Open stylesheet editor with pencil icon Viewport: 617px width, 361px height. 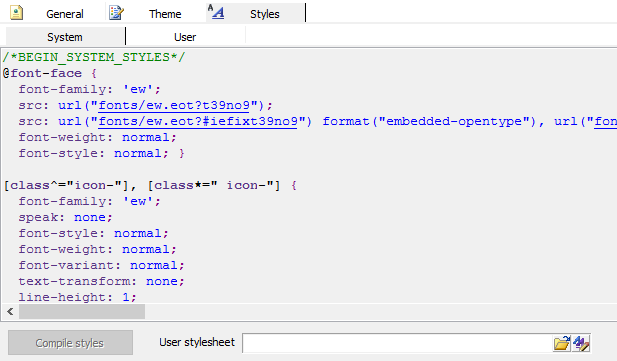(x=581, y=343)
